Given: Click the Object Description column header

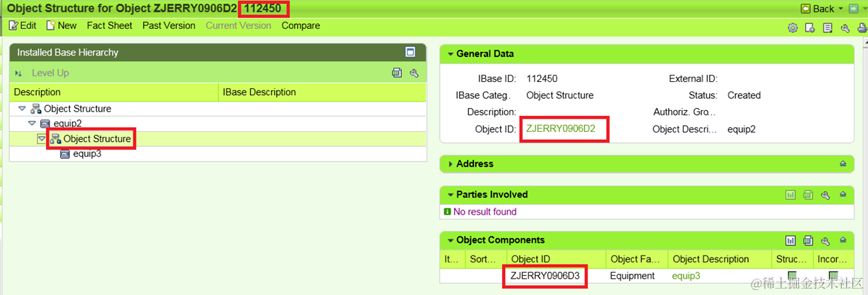Looking at the screenshot, I should (719, 259).
